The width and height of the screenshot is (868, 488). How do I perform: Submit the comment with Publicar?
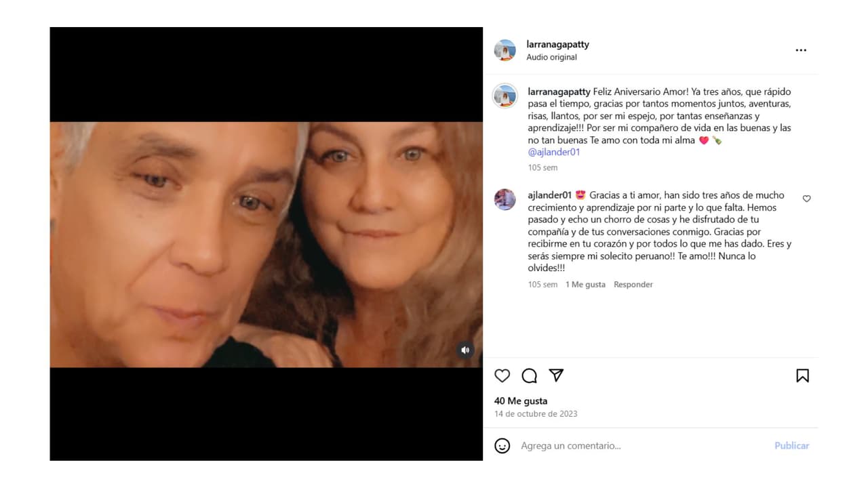791,445
